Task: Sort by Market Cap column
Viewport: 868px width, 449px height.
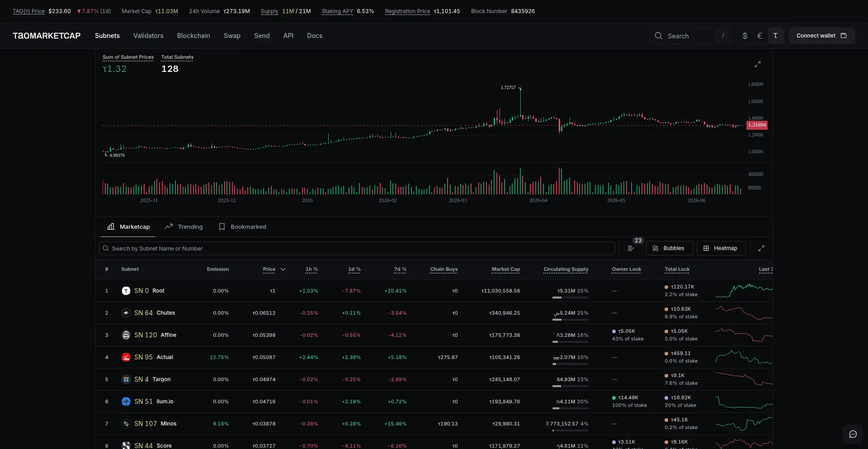Action: [506, 269]
